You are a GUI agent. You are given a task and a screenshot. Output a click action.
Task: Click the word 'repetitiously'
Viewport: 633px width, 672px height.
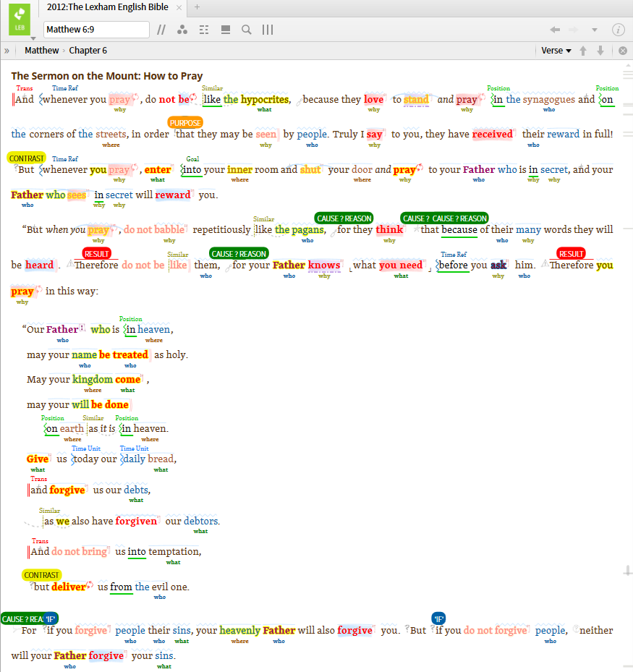pyautogui.click(x=221, y=230)
